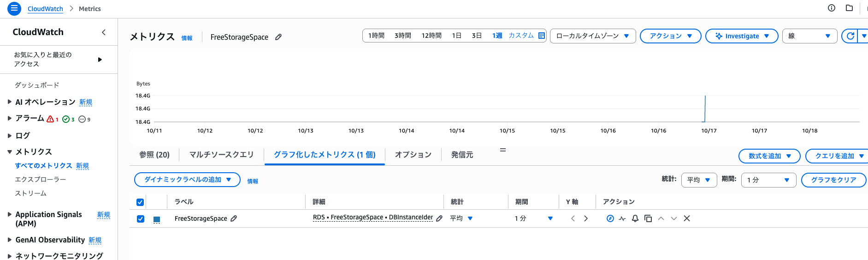The image size is (868, 260).
Task: Move metric to right Y axis
Action: (x=586, y=218)
